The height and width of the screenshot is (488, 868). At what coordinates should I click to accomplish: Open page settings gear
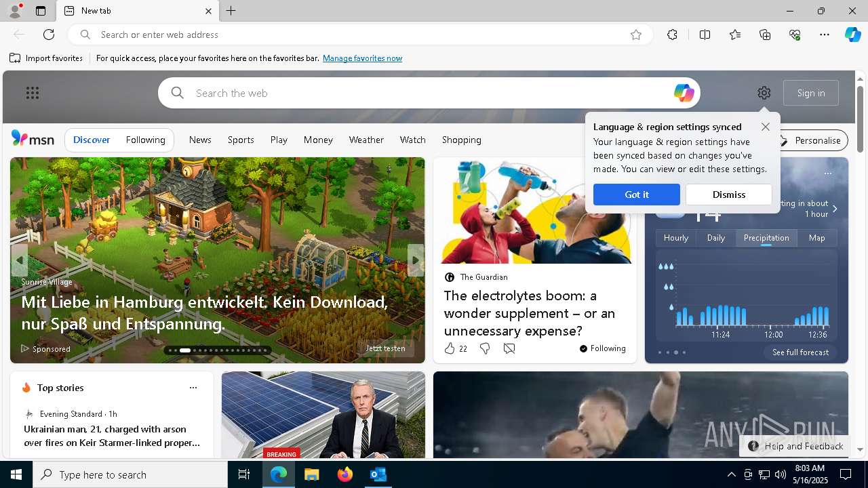coord(764,93)
